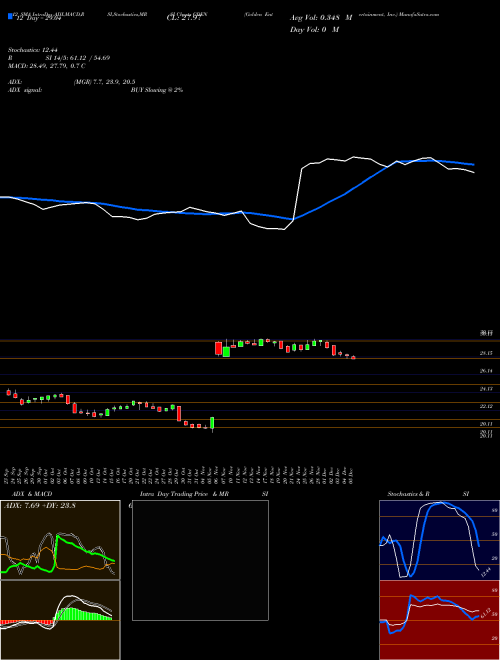500x660 pixels.
Task: Click the "(MGR) 7.7, 23.9, 20.5" ADX values
Action: (x=104, y=82)
